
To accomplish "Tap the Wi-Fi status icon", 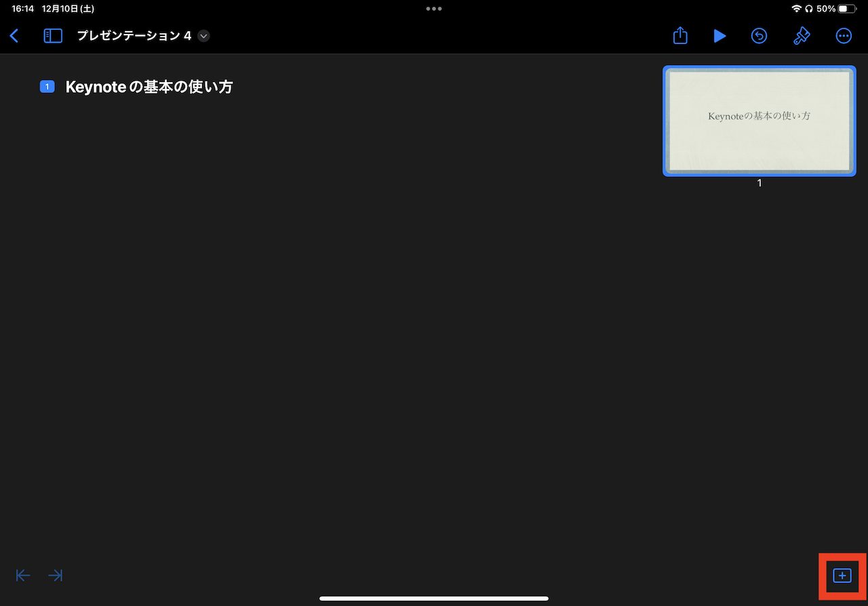I will pyautogui.click(x=796, y=9).
